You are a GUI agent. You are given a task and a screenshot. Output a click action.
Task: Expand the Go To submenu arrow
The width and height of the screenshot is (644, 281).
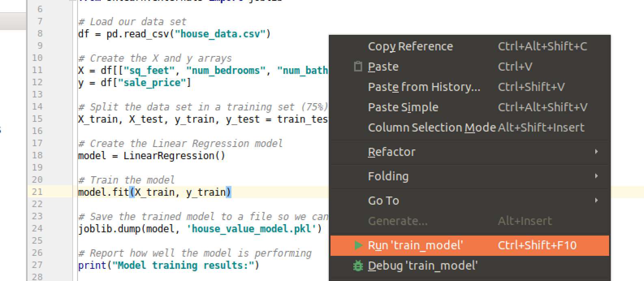click(596, 201)
